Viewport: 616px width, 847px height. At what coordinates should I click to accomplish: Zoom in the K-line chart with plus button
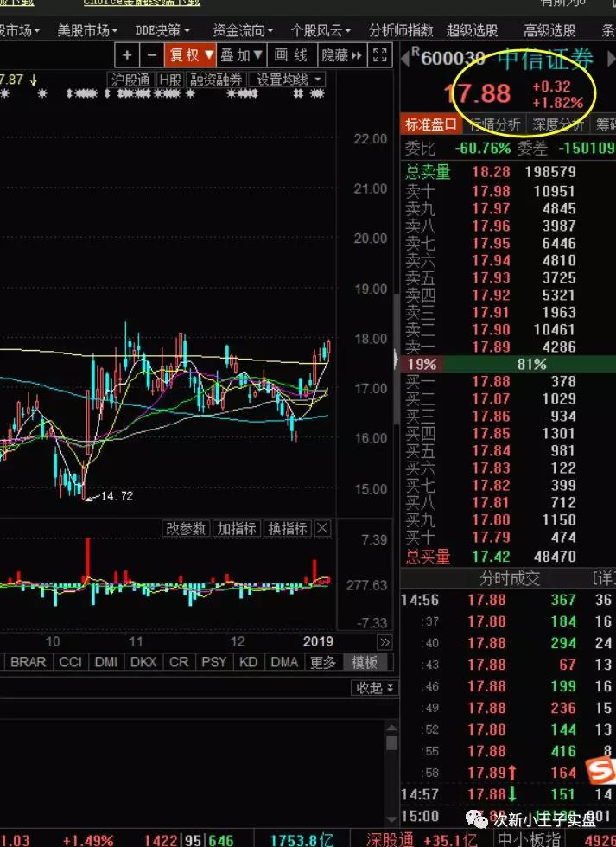click(x=127, y=55)
